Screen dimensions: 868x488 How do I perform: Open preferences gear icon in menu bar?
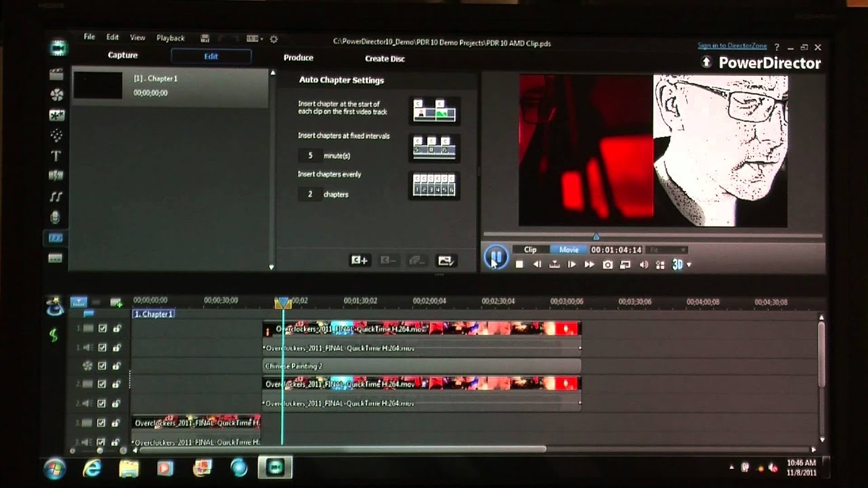pos(274,39)
